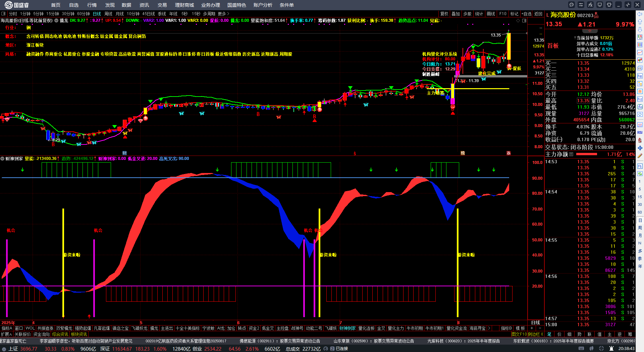The width and height of the screenshot is (644, 352).
Task: Click the screen layout monitor icon
Action: coord(600,5)
